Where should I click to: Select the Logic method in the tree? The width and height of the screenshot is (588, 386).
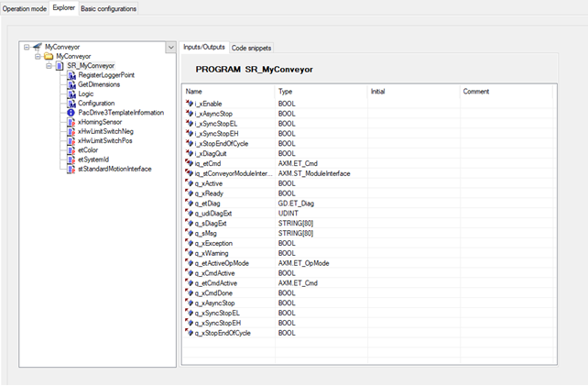tap(86, 94)
